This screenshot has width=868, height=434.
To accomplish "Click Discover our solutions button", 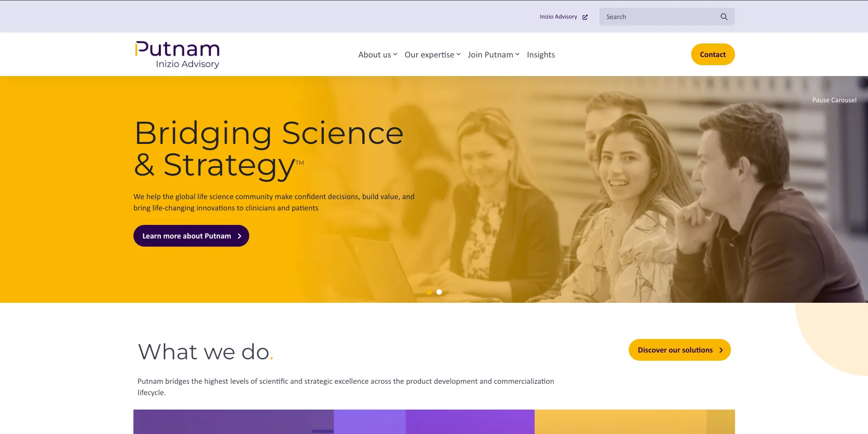I will tap(679, 350).
